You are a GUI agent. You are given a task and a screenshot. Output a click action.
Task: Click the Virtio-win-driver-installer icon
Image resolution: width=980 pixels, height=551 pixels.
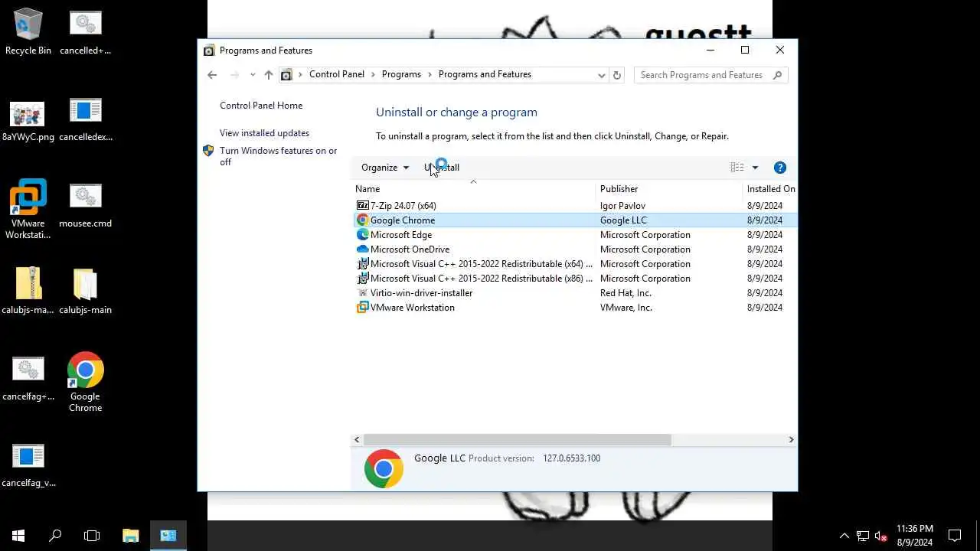click(x=362, y=292)
